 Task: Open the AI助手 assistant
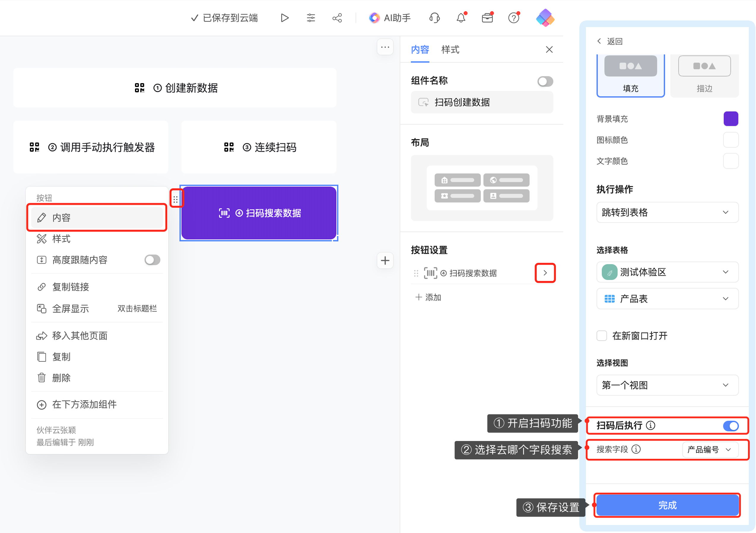(390, 18)
